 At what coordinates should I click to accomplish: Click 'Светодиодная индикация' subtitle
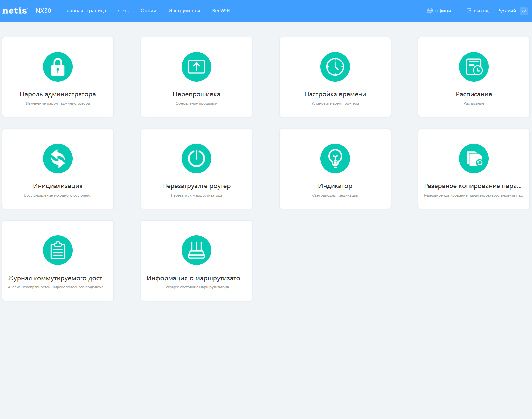click(335, 195)
